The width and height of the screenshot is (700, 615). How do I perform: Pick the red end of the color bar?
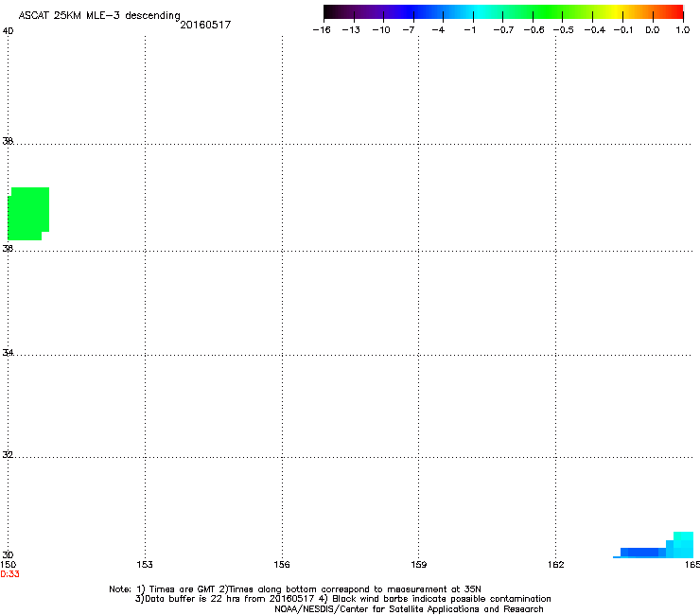[674, 11]
